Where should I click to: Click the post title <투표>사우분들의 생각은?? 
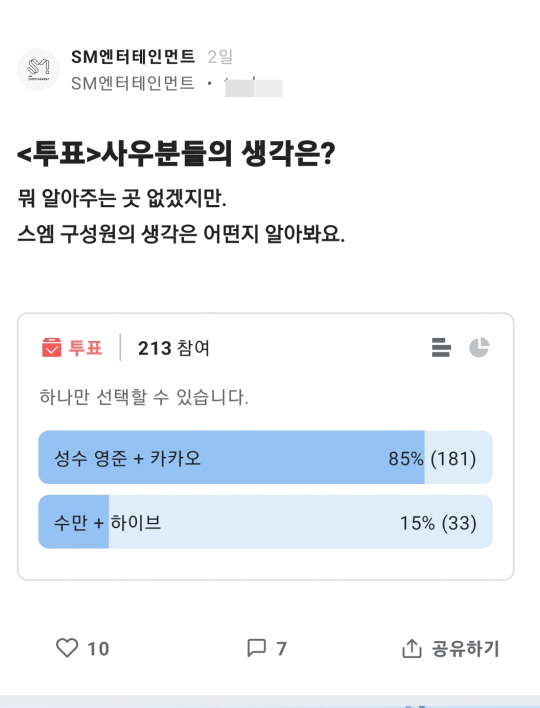tap(176, 154)
